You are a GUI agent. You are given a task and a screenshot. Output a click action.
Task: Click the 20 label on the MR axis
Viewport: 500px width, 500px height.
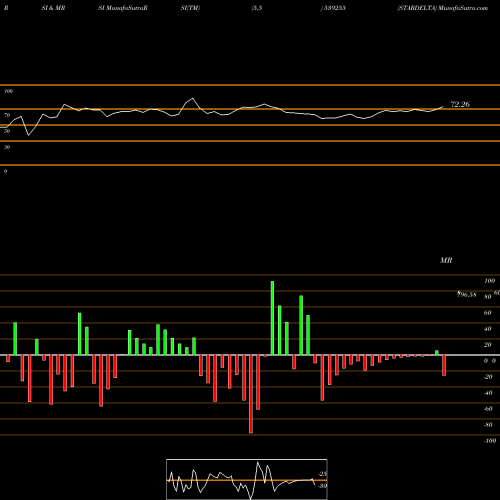[488, 345]
